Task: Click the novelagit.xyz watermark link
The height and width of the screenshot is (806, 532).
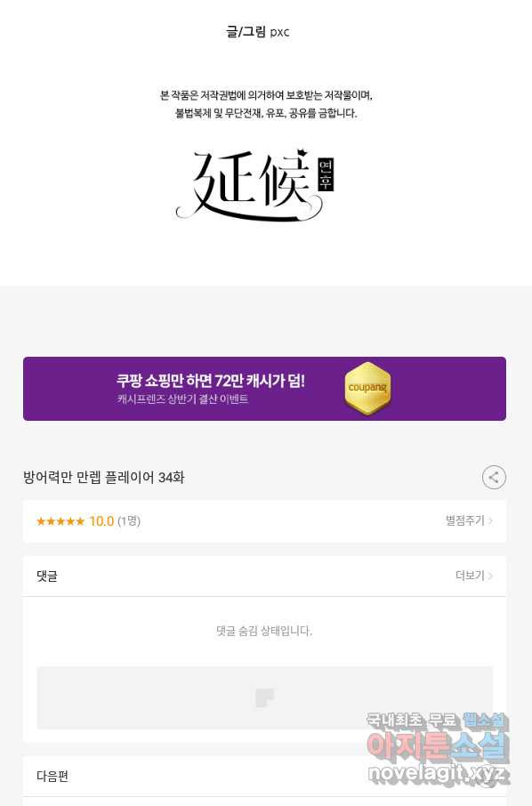Action: click(439, 773)
